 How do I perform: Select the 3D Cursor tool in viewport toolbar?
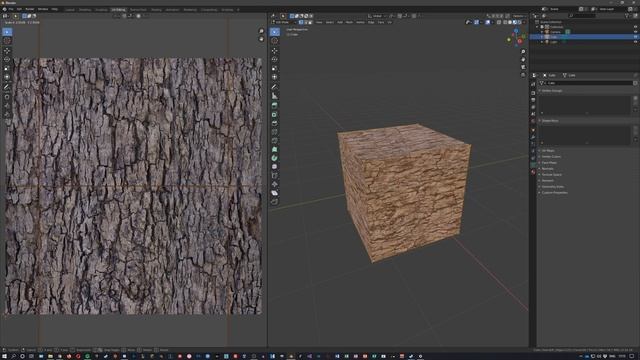[275, 41]
